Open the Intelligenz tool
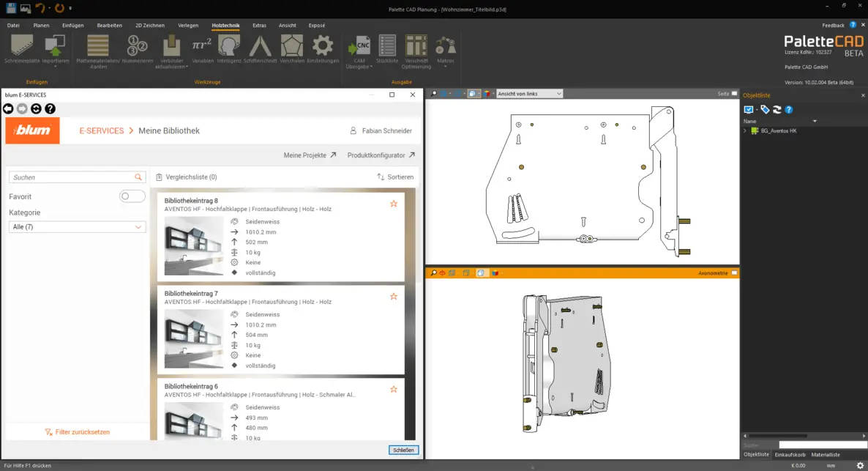This screenshot has height=471, width=868. pos(228,49)
